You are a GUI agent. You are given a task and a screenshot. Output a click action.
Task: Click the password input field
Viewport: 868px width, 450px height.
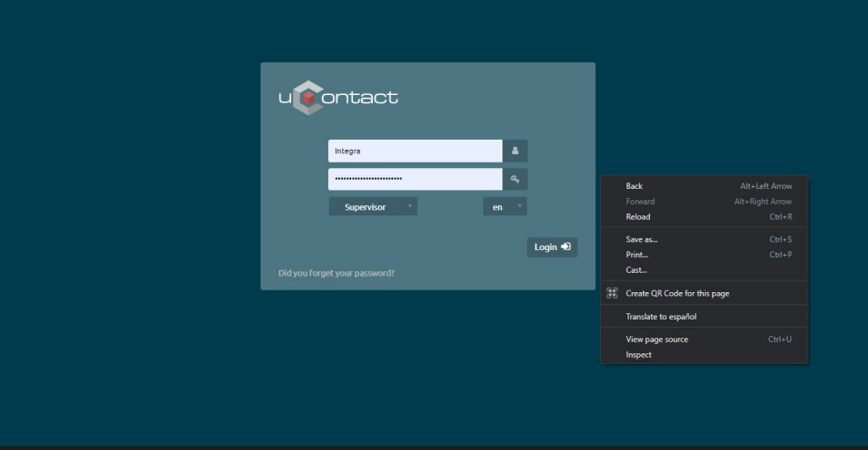pos(415,179)
